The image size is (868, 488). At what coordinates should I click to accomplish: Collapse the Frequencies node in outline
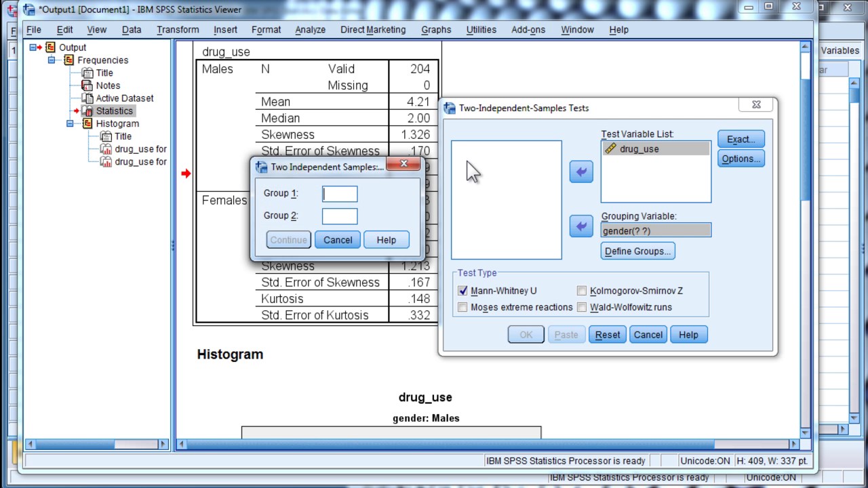[51, 60]
